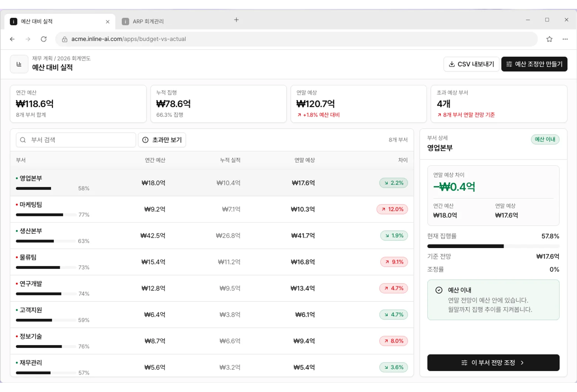Bookmark page with star icon
577x392 pixels.
point(549,39)
